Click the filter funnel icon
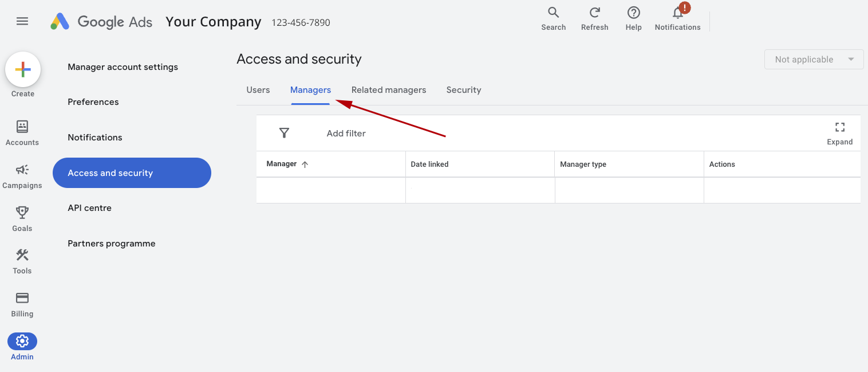Viewport: 868px width, 372px height. [284, 133]
